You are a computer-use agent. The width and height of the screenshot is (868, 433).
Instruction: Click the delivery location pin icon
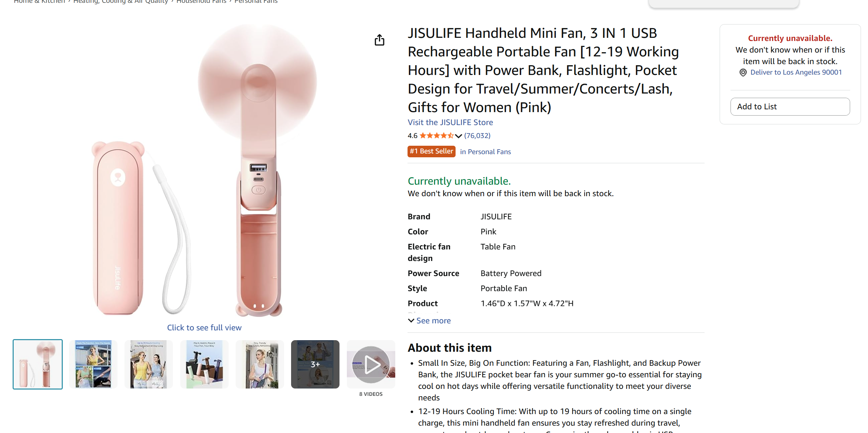coord(743,73)
